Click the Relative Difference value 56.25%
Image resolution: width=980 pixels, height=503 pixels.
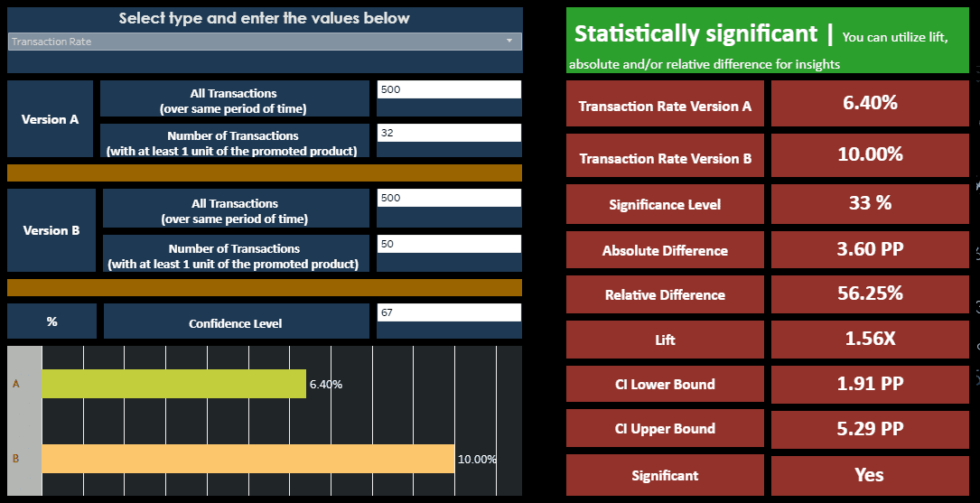coord(870,293)
